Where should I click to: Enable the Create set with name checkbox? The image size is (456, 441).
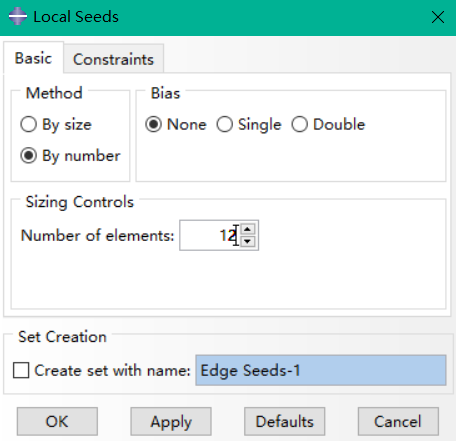click(x=21, y=370)
